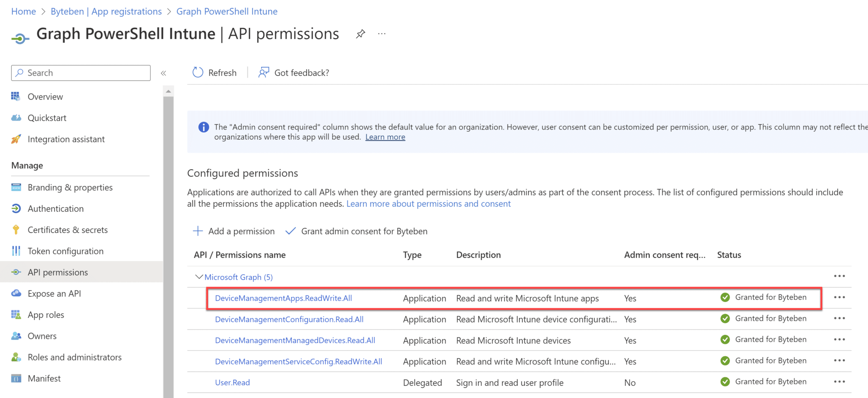Open options menu for User.Read permission
This screenshot has width=868, height=398.
pyautogui.click(x=840, y=381)
